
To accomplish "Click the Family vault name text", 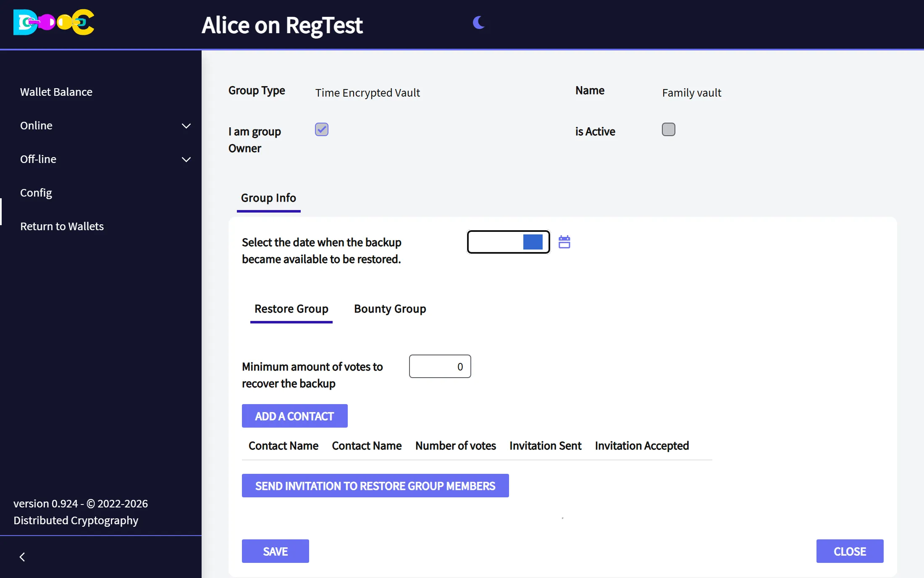I will [x=692, y=93].
